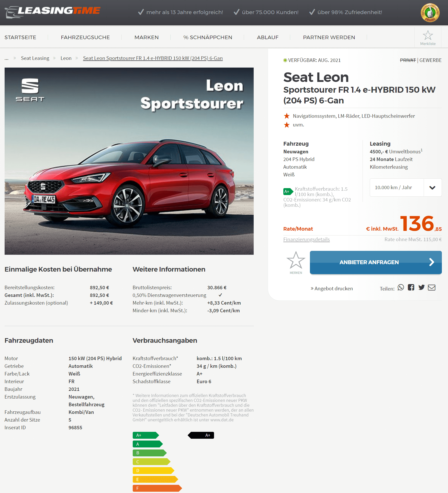This screenshot has height=493, width=448.
Task: Open the Finanzierungsdetails link
Action: [x=307, y=239]
